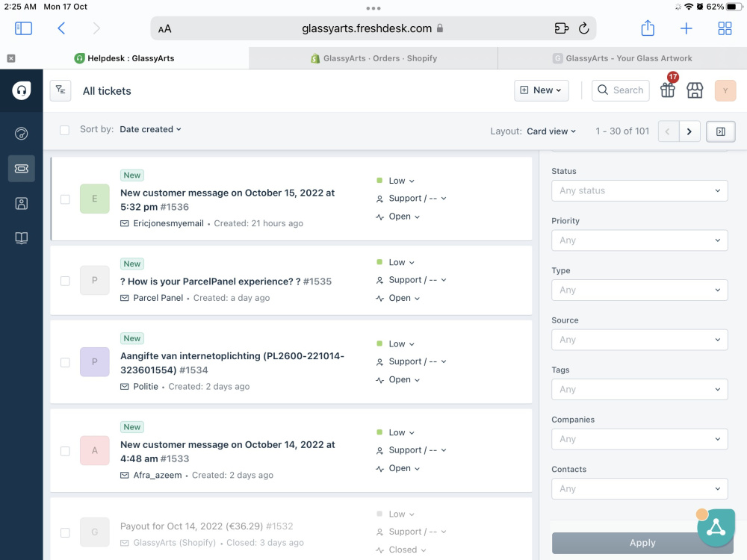Viewport: 747px width, 560px height.
Task: Open the Tickets icon in the sidebar
Action: pyautogui.click(x=22, y=169)
